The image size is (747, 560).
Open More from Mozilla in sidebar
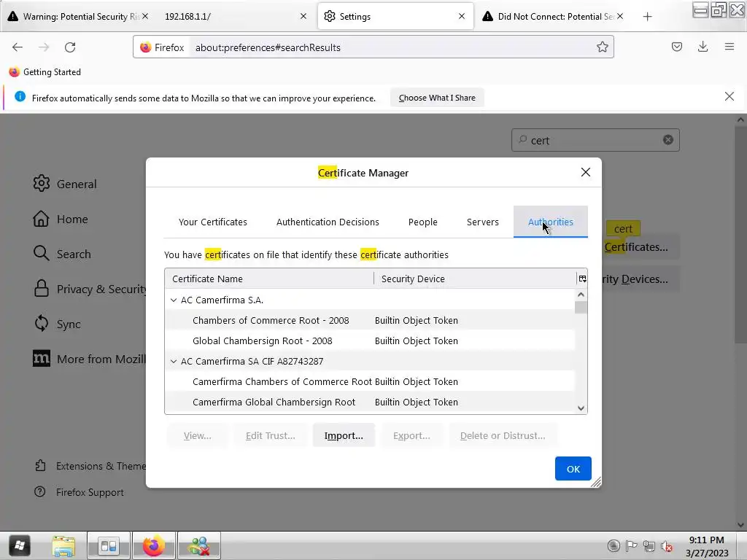89,359
